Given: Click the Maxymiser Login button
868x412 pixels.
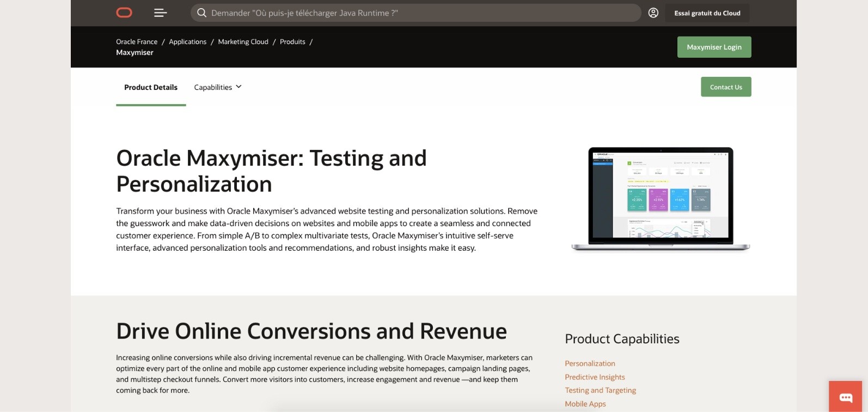Looking at the screenshot, I should tap(714, 47).
